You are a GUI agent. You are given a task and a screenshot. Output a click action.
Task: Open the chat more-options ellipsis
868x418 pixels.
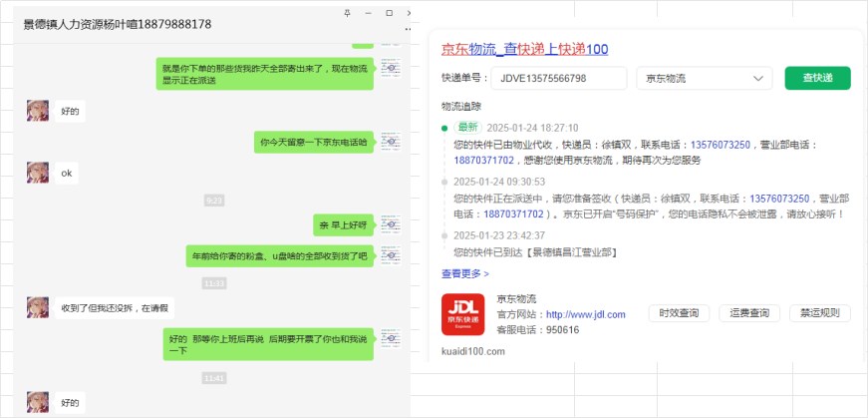point(408,29)
